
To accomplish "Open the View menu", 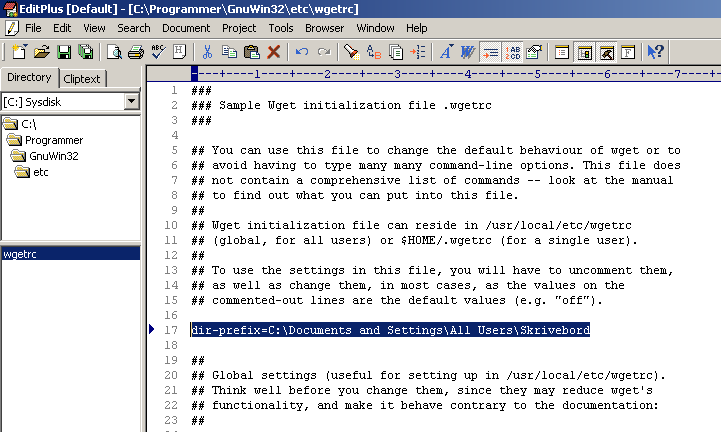I will (94, 28).
